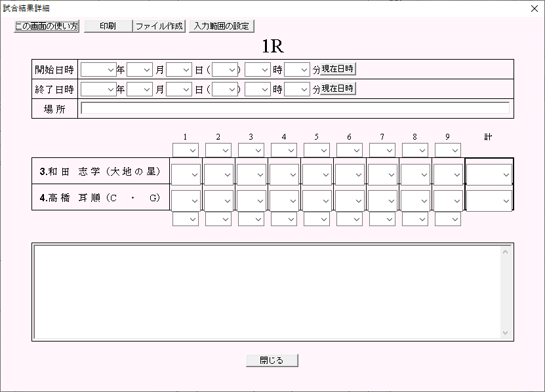This screenshot has height=392, width=545.
Task: Click the notes scrollbar down arrow
Action: click(x=506, y=333)
